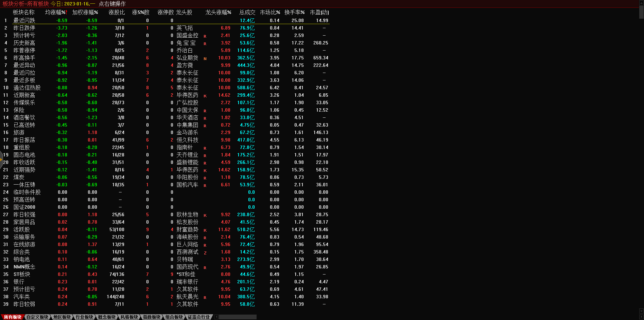Click the vertical scrollbar down arrow
Image resolution: width=644 pixels, height=320 pixels.
641,311
